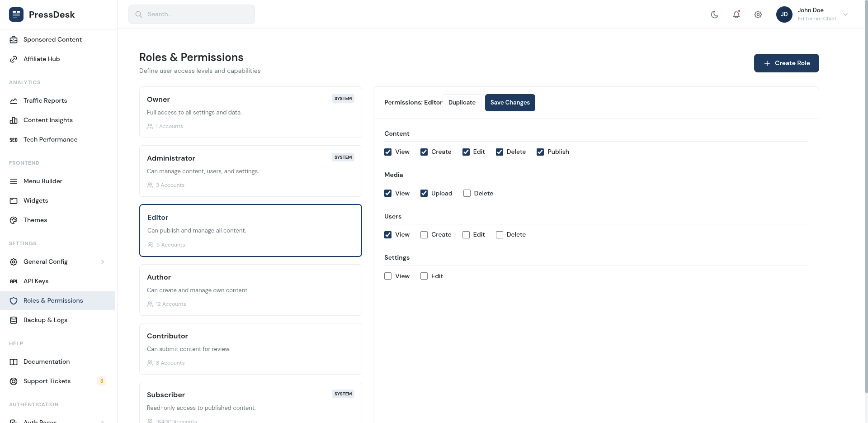Open the notification bell
Image resolution: width=868 pixels, height=423 pixels.
tap(736, 14)
